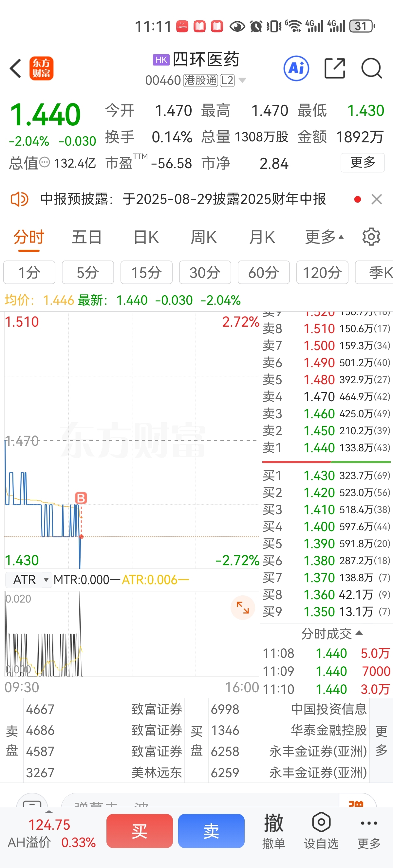Tap broker 6998 中国投资信息 row
This screenshot has height=868, width=393.
tap(289, 709)
